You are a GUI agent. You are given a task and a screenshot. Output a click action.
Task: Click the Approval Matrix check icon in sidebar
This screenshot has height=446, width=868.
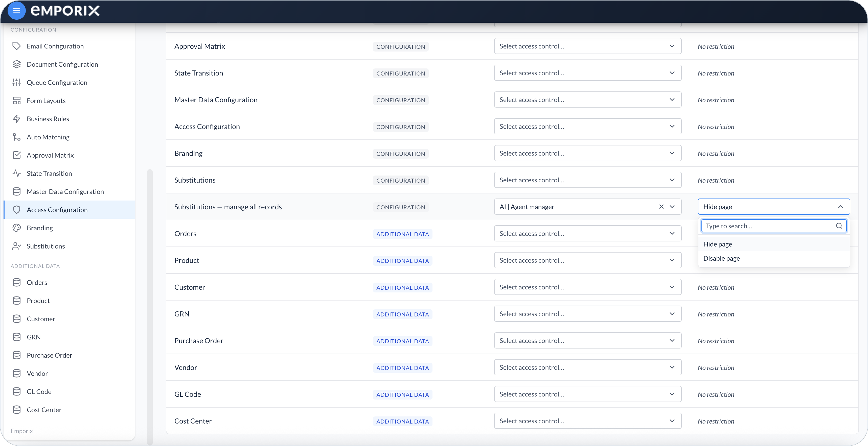coord(16,155)
